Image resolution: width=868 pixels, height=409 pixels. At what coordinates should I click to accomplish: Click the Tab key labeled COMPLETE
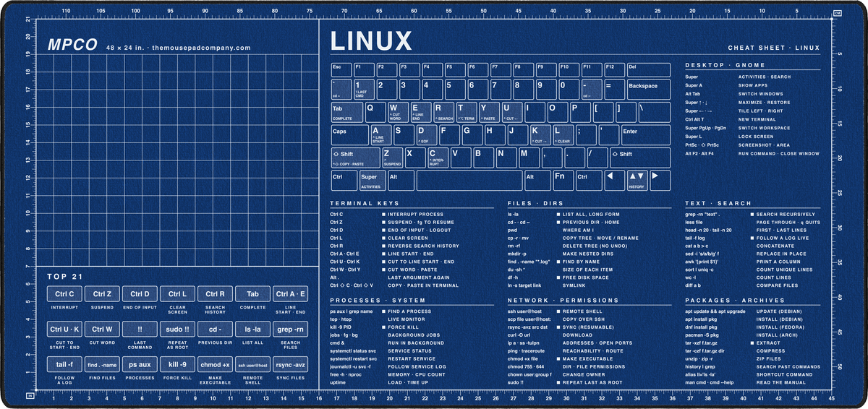coord(346,112)
